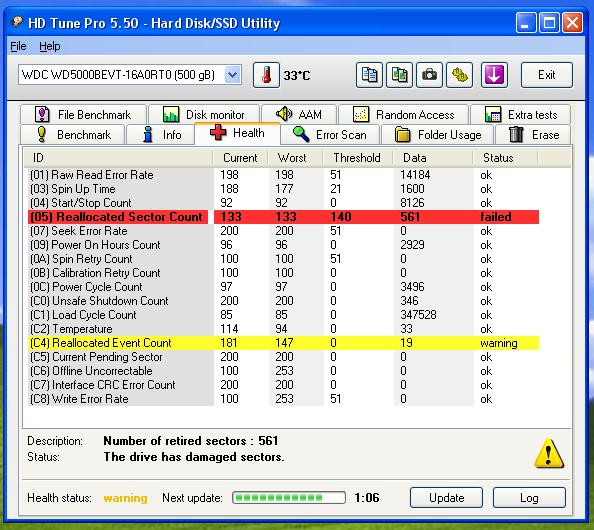Click the Current column header
This screenshot has width=594, height=530.
(x=240, y=158)
